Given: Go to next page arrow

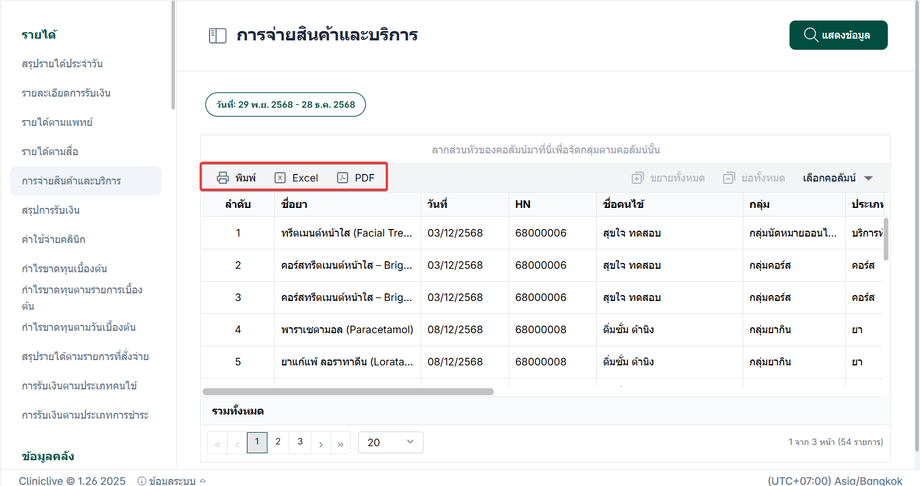Looking at the screenshot, I should (321, 443).
